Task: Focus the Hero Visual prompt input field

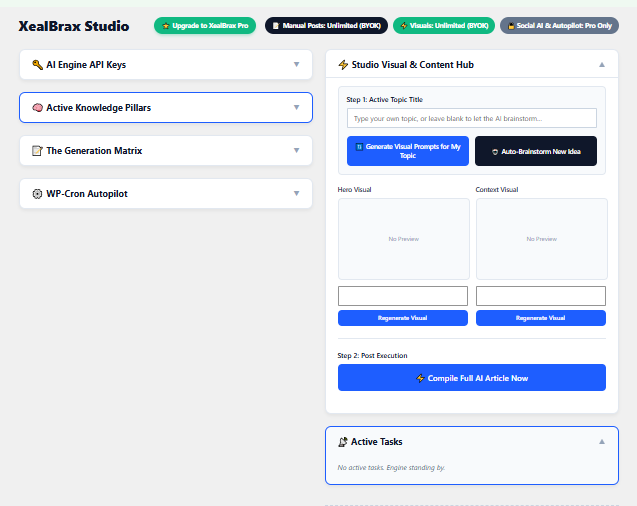Action: (x=403, y=296)
